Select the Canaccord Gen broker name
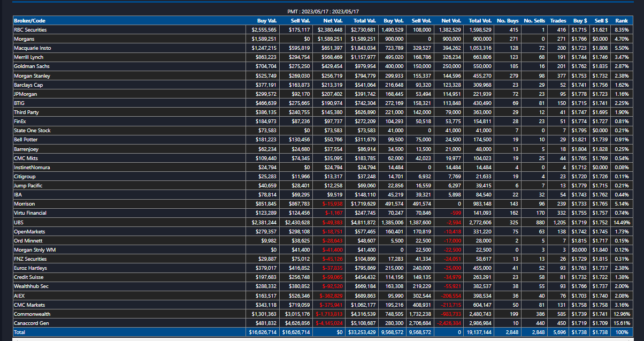This screenshot has width=644, height=341. click(32, 323)
